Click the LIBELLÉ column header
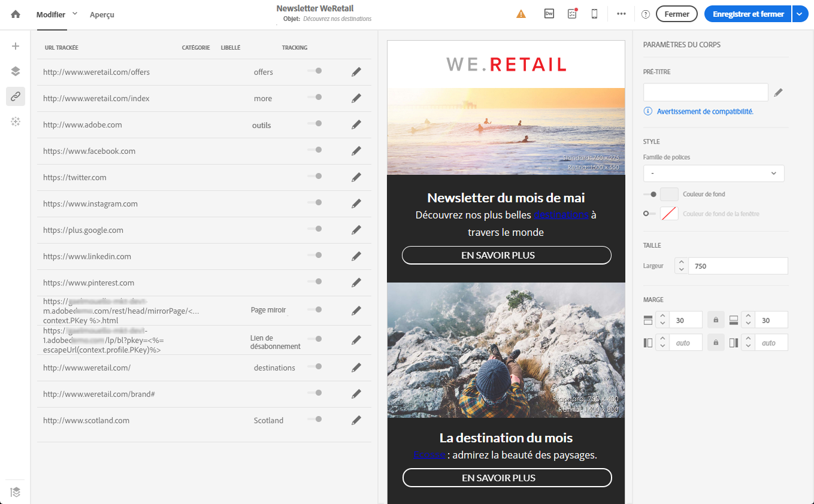Viewport: 814px width, 504px height. [231, 48]
